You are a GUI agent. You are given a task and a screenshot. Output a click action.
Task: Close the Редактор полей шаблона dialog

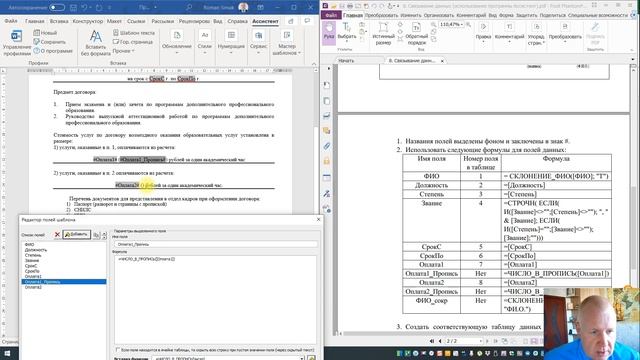(x=319, y=220)
